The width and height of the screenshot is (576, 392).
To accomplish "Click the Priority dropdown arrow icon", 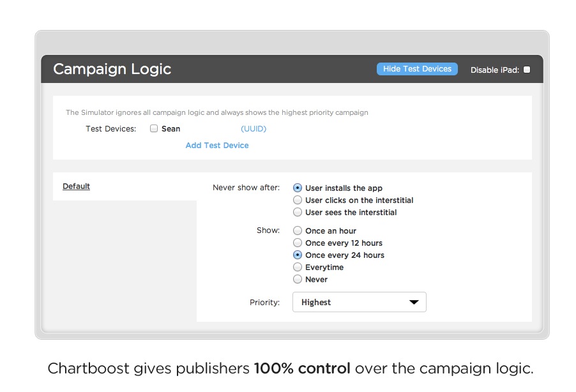I will pos(414,303).
